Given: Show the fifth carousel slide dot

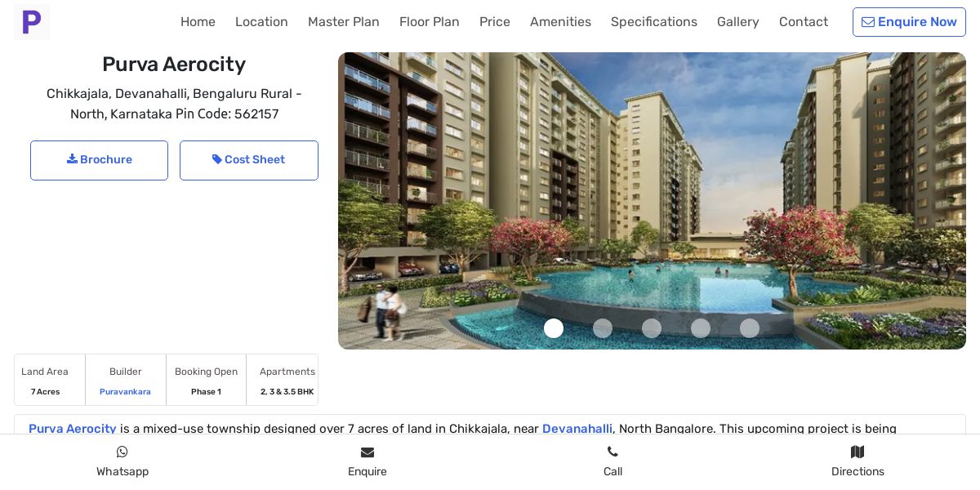Looking at the screenshot, I should click(x=750, y=328).
